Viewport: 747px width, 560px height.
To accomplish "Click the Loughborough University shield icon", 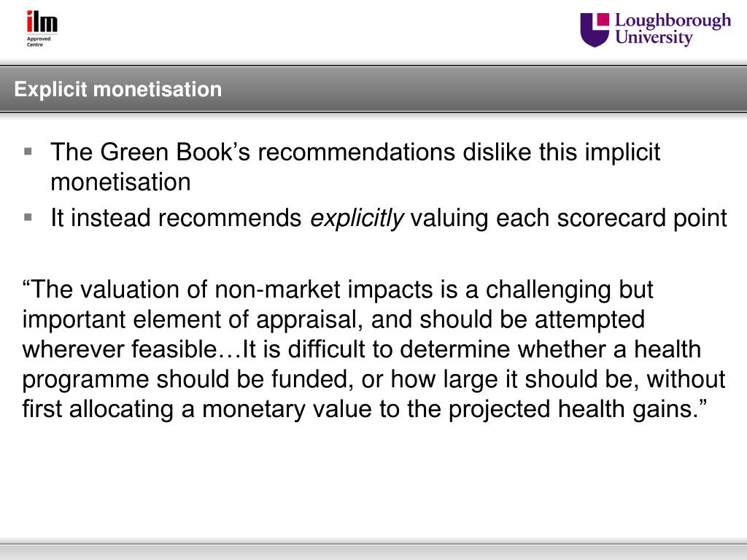I will point(595,29).
